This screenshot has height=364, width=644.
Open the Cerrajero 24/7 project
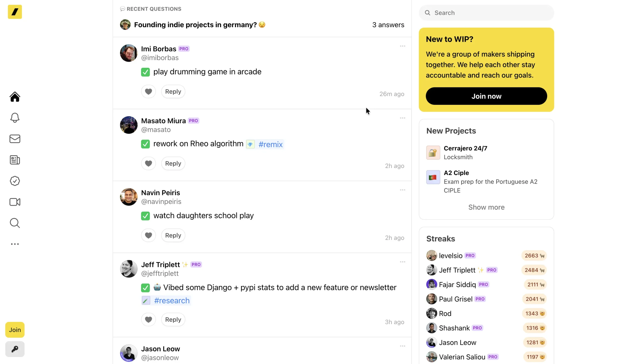pyautogui.click(x=465, y=148)
